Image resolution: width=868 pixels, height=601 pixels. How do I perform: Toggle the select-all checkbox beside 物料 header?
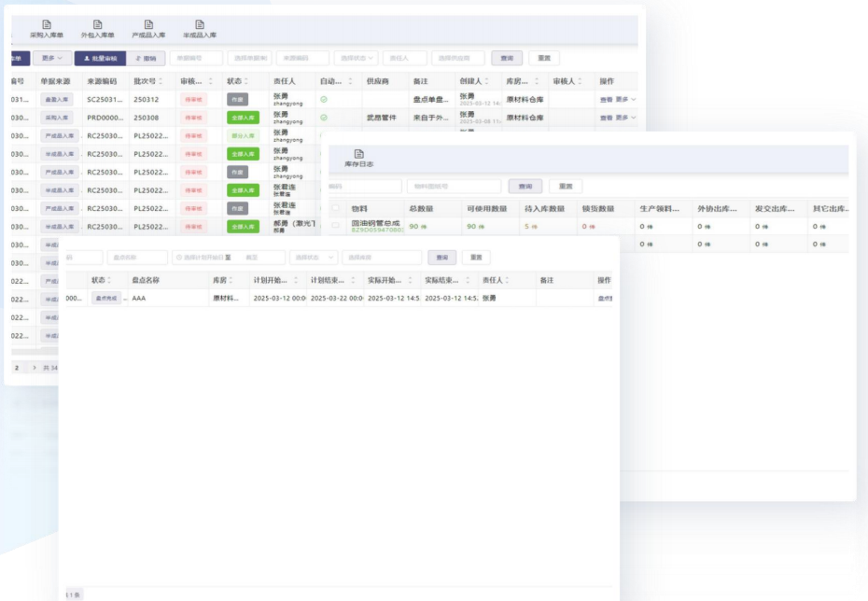tap(336, 208)
